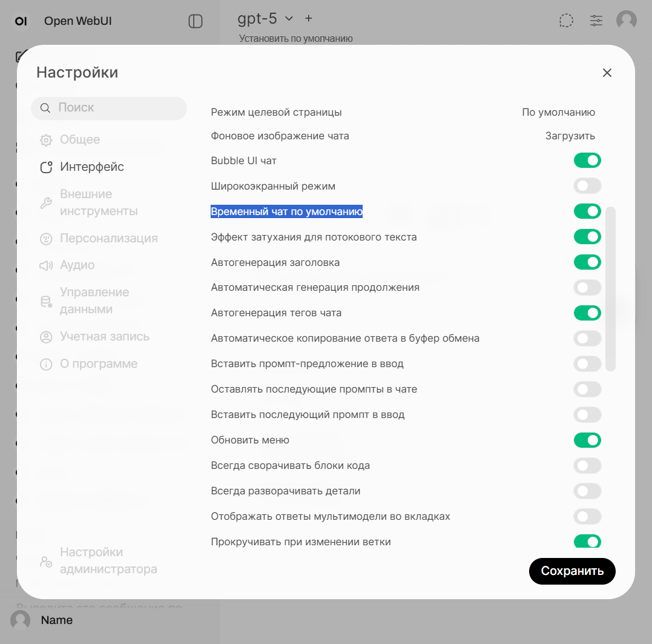The height and width of the screenshot is (644, 652).
Task: Click the database icon for Управление данными
Action: [x=46, y=302]
